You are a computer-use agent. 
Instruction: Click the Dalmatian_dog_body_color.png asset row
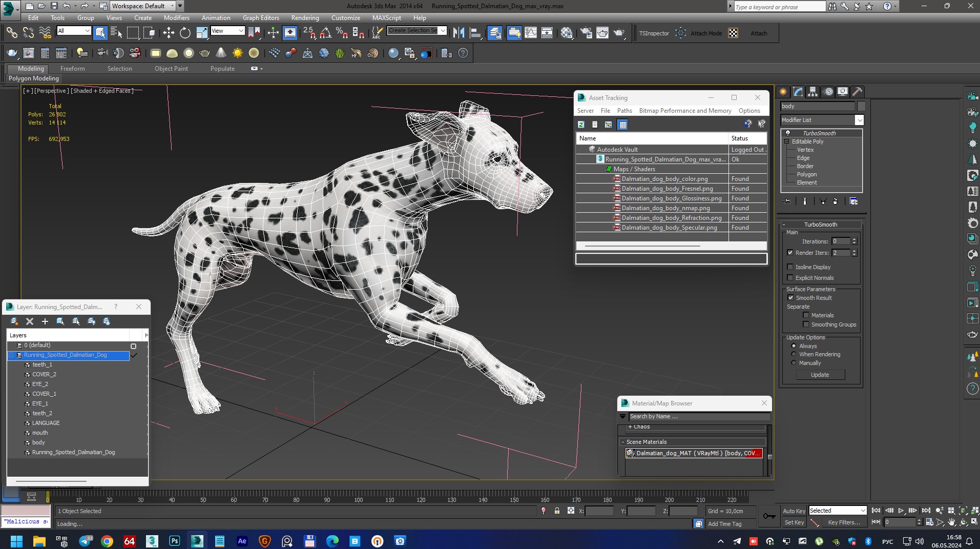664,179
